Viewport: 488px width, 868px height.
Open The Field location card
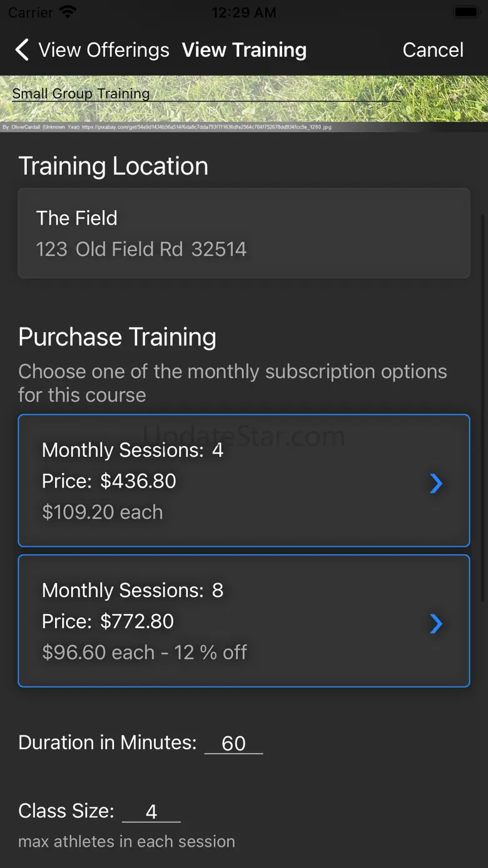pos(244,233)
